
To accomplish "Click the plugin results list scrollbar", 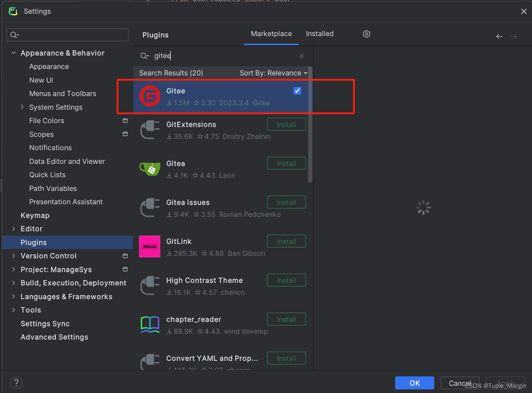I will point(310,125).
